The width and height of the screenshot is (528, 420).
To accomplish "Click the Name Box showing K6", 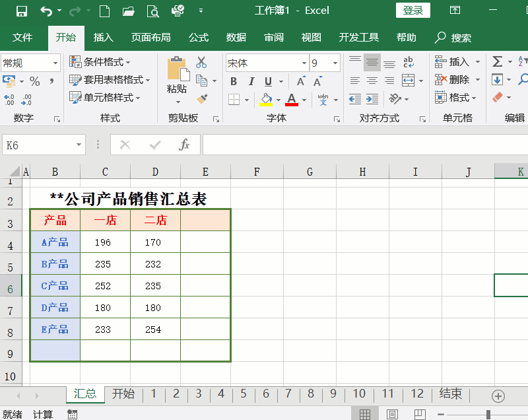I will 40,145.
